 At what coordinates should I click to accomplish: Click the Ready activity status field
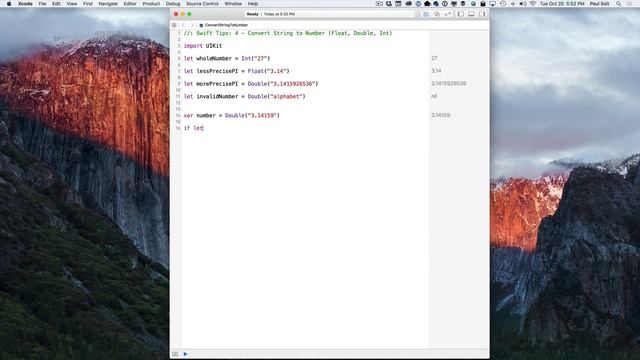click(x=329, y=14)
